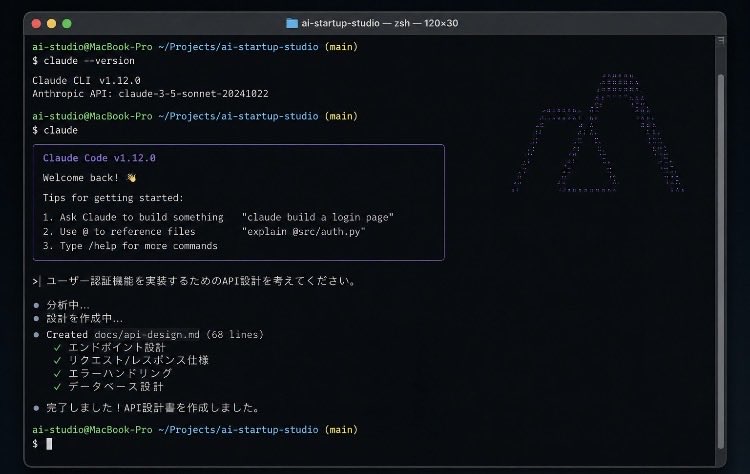
Task: Click the Japanese prompt input line
Action: 194,281
